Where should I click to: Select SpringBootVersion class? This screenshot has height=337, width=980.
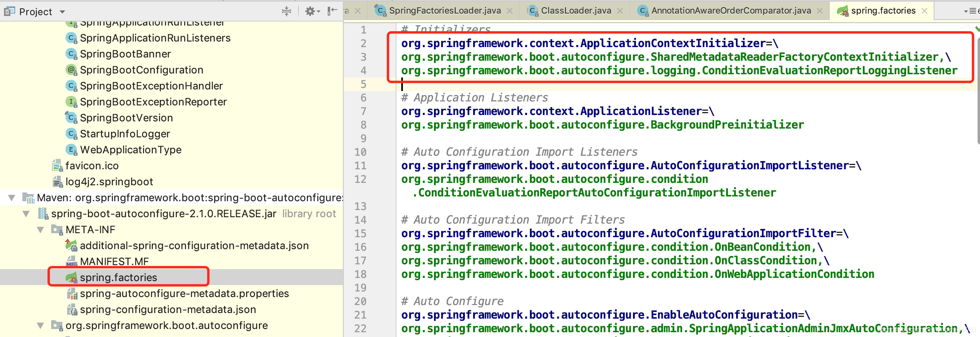pos(126,118)
